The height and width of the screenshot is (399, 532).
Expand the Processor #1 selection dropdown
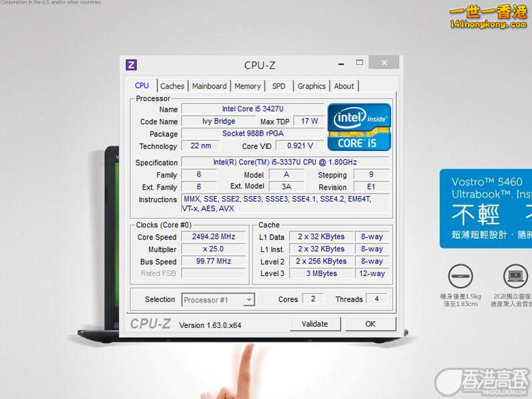point(249,300)
